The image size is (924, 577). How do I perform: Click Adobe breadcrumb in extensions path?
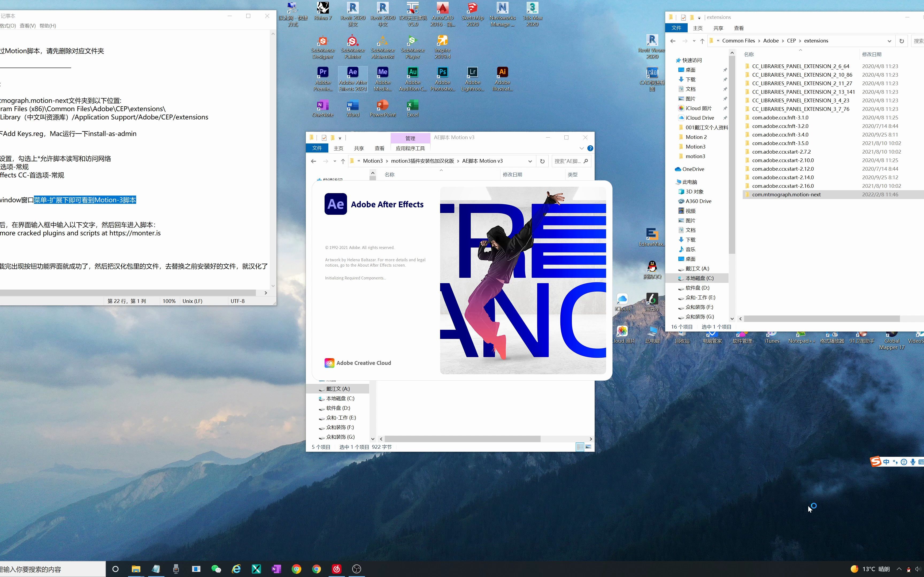(771, 41)
